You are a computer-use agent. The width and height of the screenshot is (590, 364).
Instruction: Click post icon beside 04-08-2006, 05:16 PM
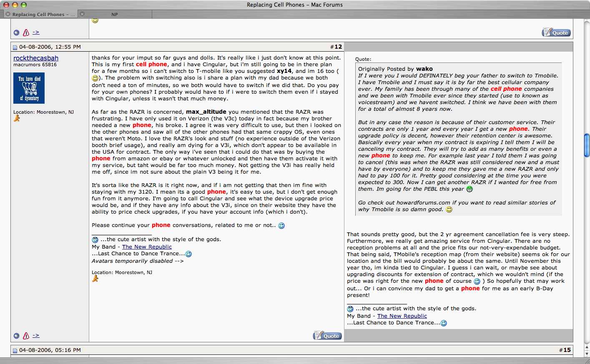point(15,351)
